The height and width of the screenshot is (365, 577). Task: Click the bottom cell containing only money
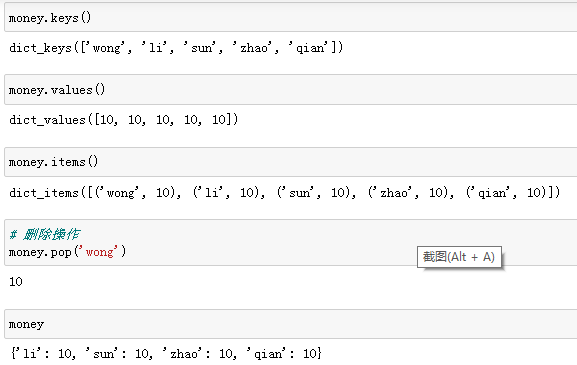pyautogui.click(x=291, y=324)
